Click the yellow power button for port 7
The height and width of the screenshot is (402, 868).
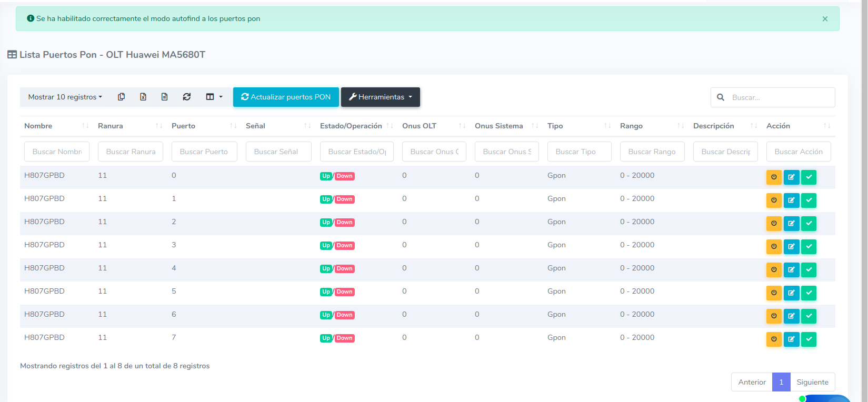[774, 339]
